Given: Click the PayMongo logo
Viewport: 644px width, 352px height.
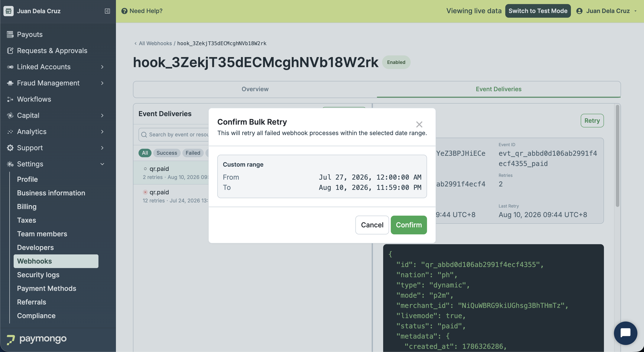Looking at the screenshot, I should [36, 339].
